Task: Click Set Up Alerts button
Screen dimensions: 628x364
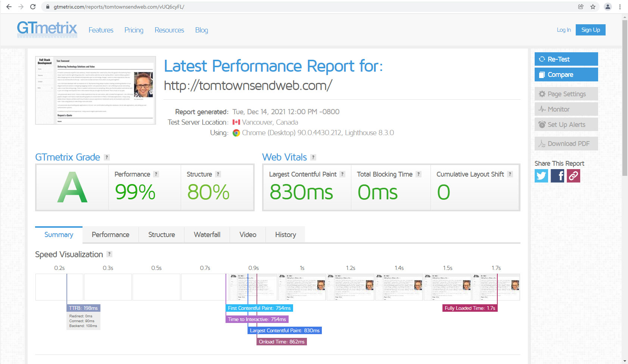Action: coord(566,124)
